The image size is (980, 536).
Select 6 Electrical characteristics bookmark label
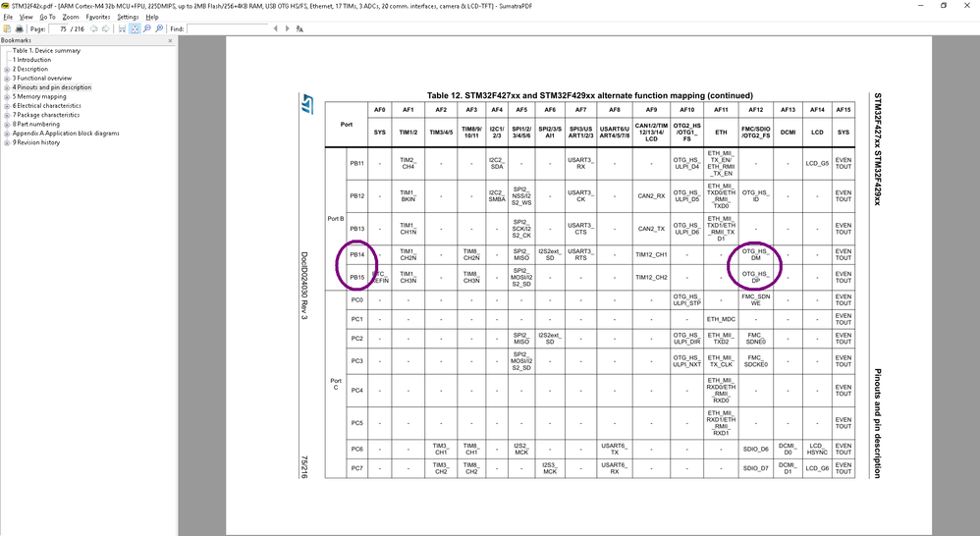click(x=46, y=106)
